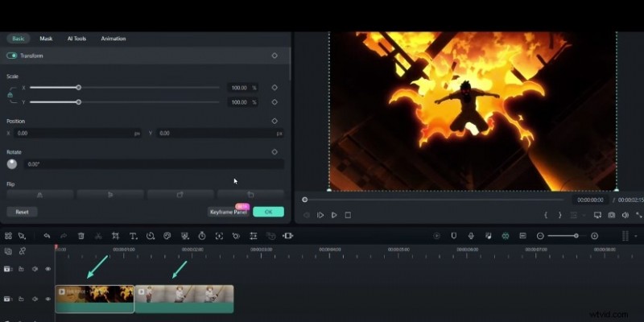644x322 pixels.
Task: Click the timeline zoom slider handle
Action: pos(576,236)
